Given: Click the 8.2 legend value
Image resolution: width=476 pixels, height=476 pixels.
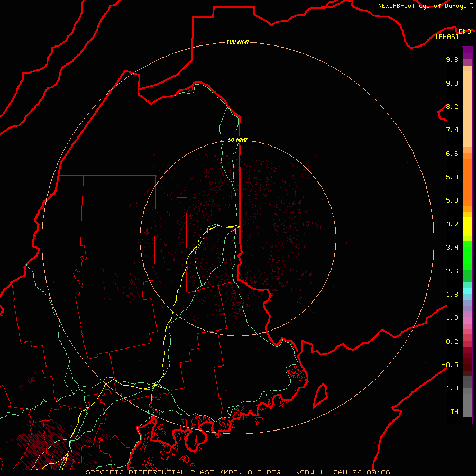Looking at the screenshot, I should [452, 106].
